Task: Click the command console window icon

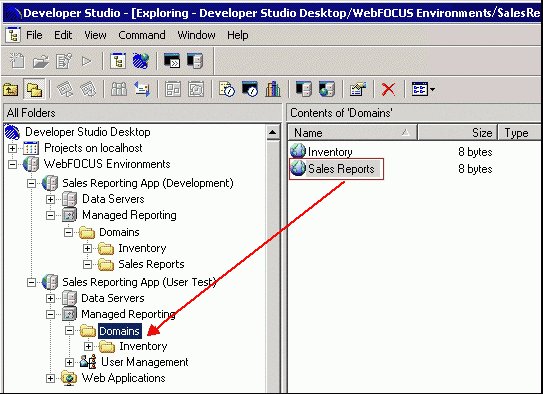Action: [x=171, y=61]
